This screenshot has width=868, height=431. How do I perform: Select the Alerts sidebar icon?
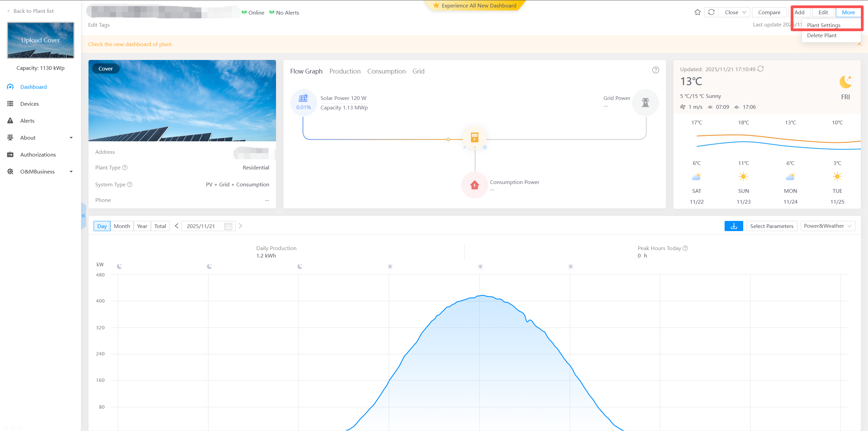(x=10, y=121)
